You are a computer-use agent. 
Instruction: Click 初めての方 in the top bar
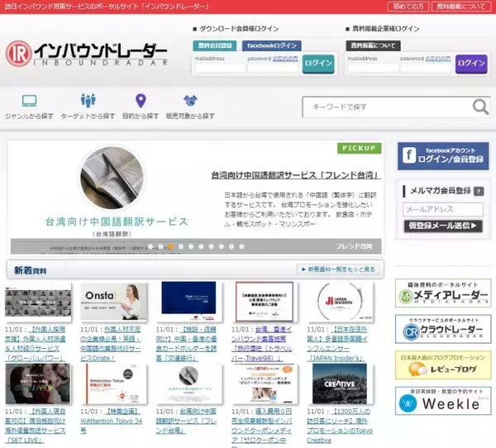point(408,7)
